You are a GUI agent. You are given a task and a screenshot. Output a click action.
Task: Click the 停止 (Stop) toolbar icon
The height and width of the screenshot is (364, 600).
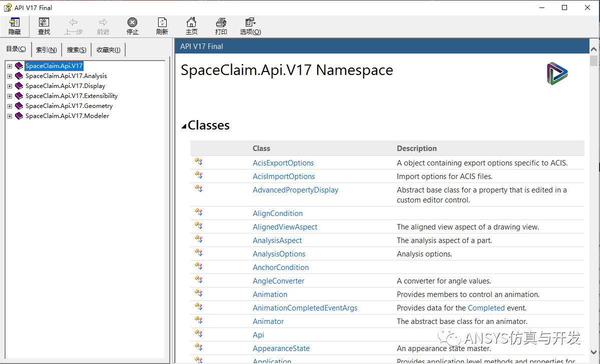[133, 22]
